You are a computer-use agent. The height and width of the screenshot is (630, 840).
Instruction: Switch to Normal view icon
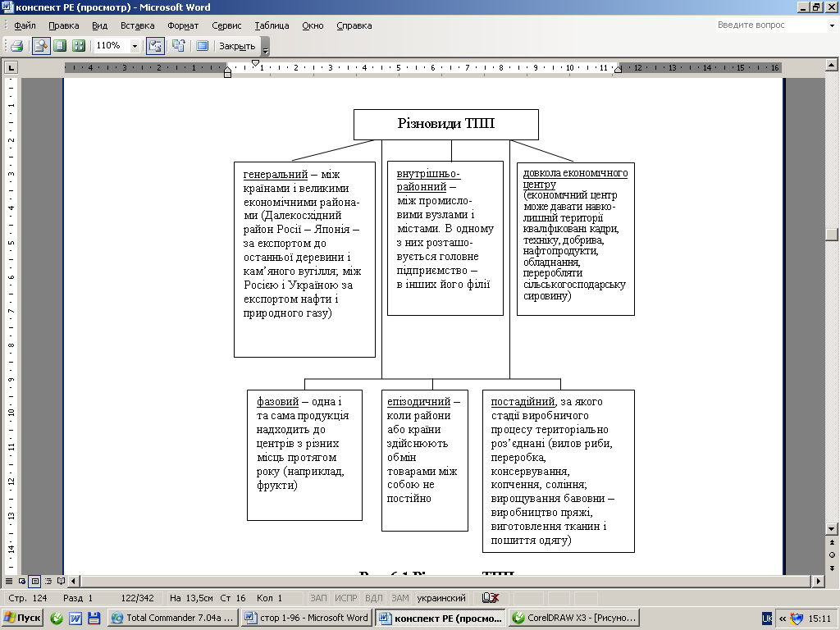point(8,581)
